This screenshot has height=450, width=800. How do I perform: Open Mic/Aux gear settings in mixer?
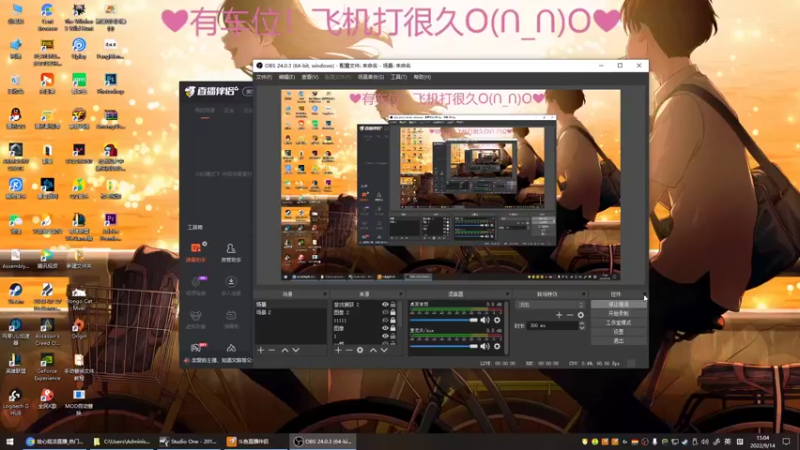click(x=497, y=346)
